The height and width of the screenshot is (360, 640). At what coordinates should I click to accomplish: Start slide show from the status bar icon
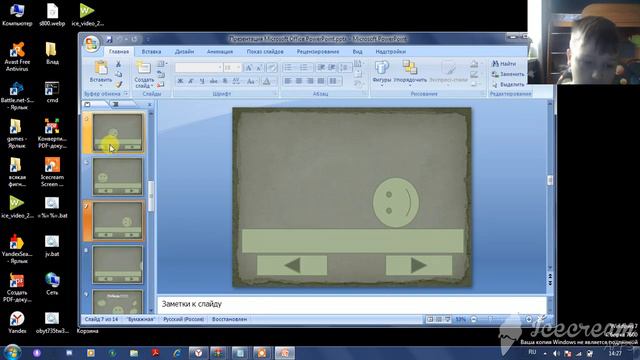click(x=448, y=319)
